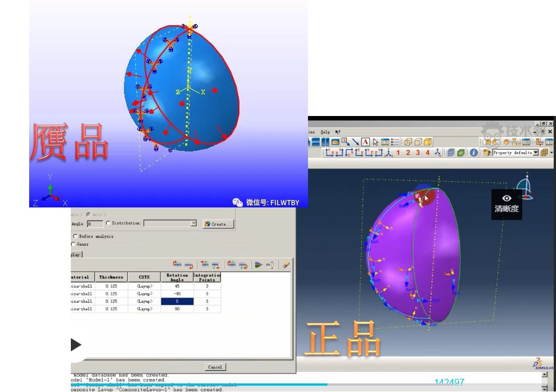556x392 pixels.
Task: Apply custom view number 4
Action: point(427,153)
